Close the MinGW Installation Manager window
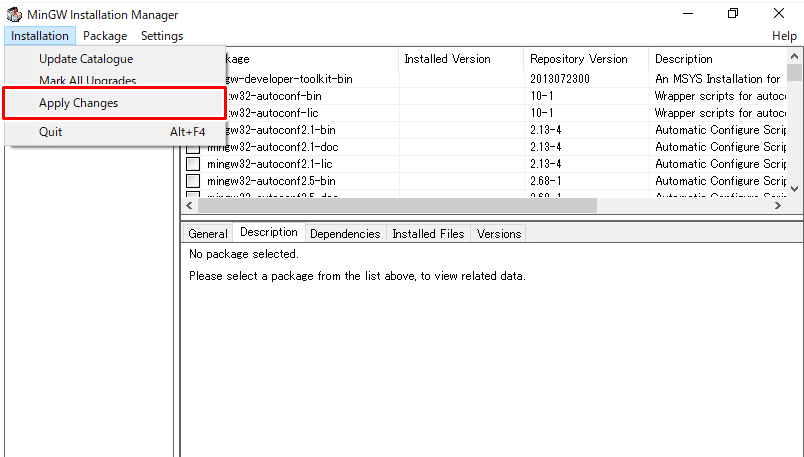The image size is (804, 457). 779,14
